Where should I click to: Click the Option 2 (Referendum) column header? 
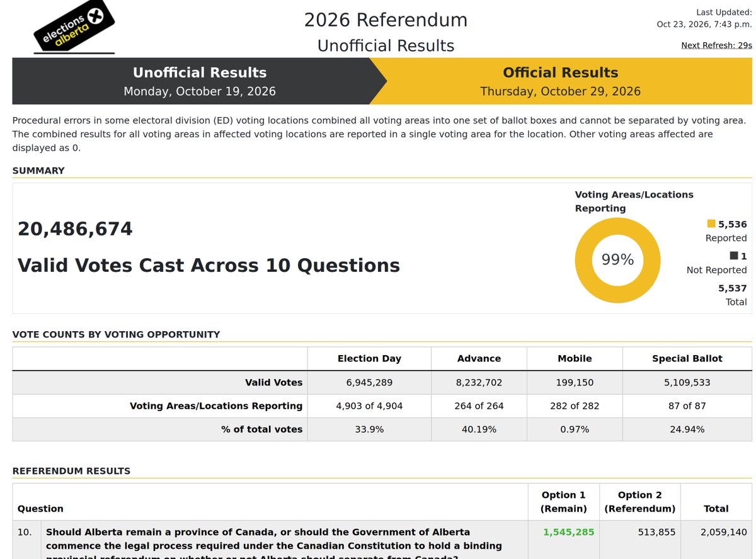(x=640, y=502)
